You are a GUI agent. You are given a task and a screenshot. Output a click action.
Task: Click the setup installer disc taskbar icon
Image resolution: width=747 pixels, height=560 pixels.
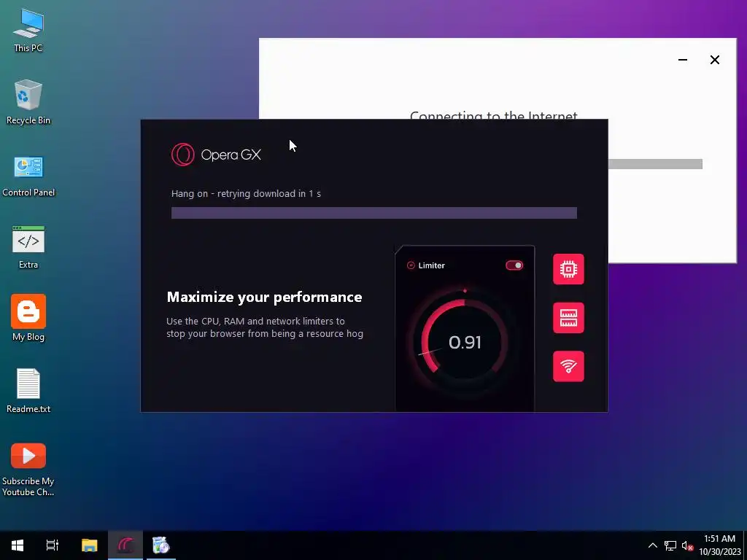(161, 545)
